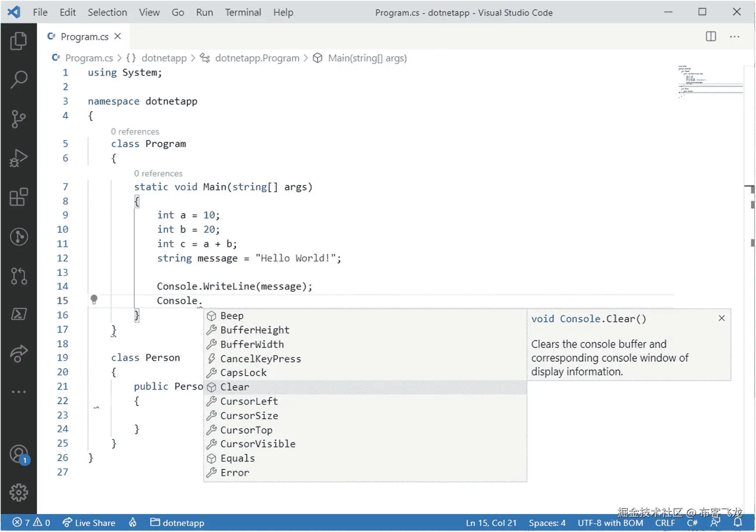Screen dimensions: 756x532
Task: Click the editor vertical scrollbar
Action: [x=749, y=289]
